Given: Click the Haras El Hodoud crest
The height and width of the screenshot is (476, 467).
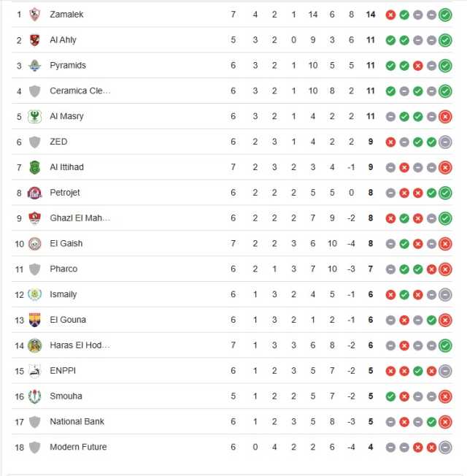Looking at the screenshot, I should 34,345.
